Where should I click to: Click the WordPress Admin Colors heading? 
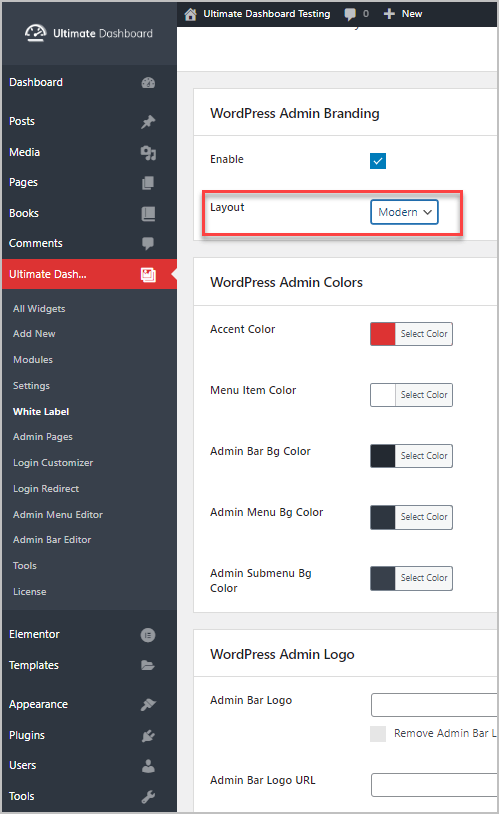pos(286,282)
